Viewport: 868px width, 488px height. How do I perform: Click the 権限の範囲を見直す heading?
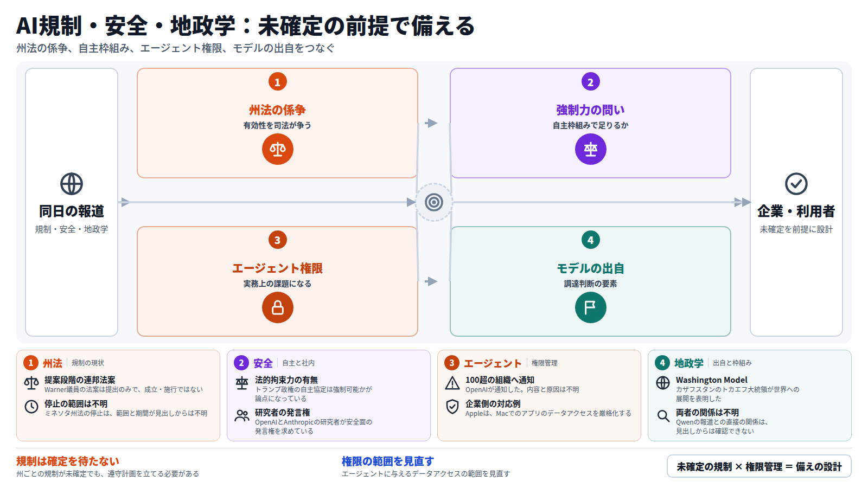(388, 461)
